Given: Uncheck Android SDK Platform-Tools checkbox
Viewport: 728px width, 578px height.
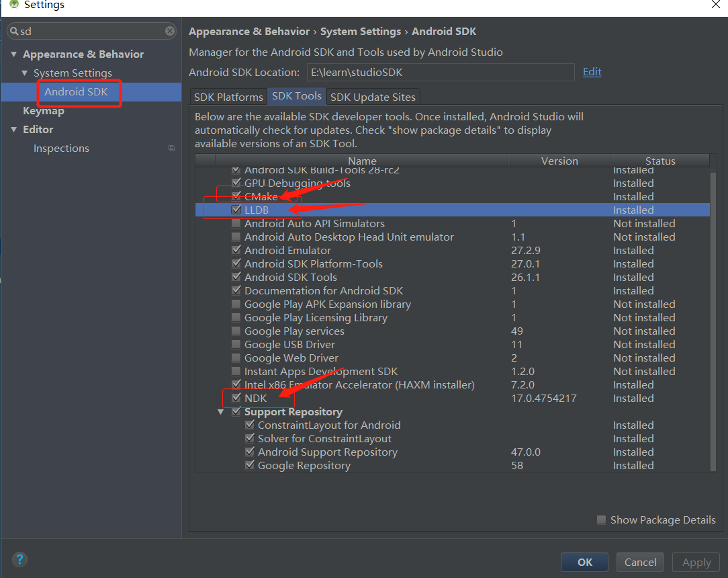Looking at the screenshot, I should (x=236, y=263).
